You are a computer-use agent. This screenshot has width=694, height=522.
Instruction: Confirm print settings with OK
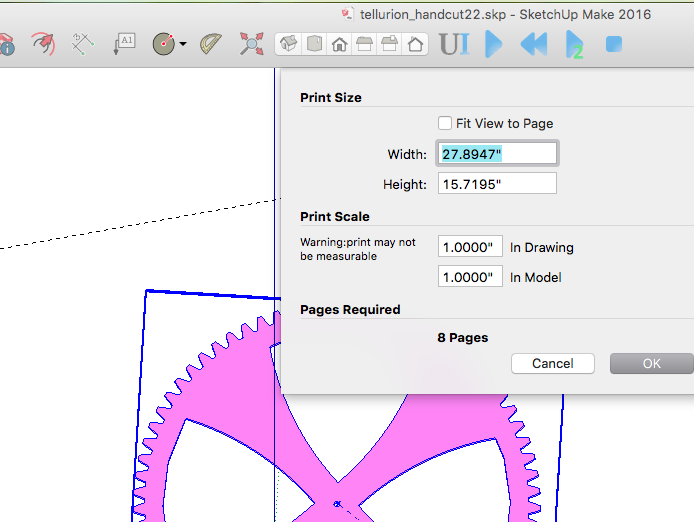click(652, 363)
